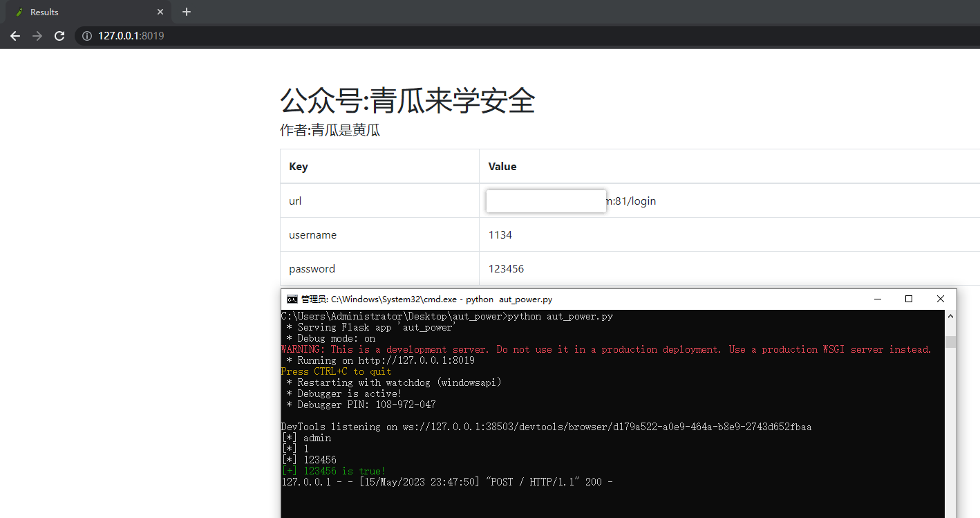Click the password key cell
Image resolution: width=980 pixels, height=518 pixels.
pyautogui.click(x=379, y=268)
